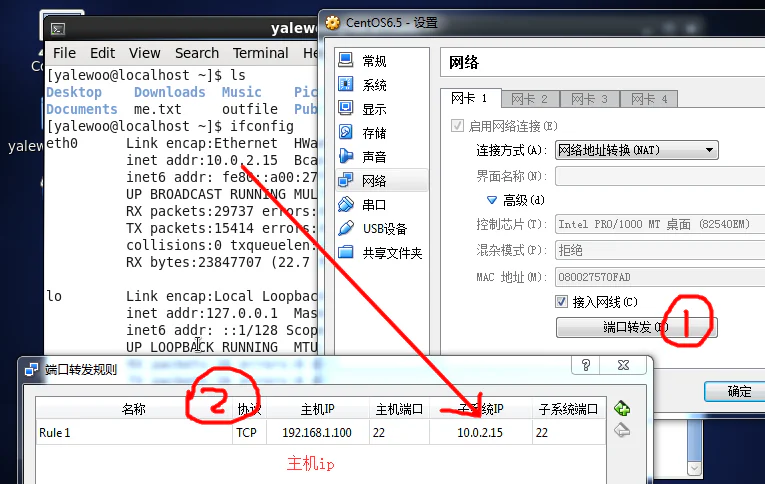
Task: Click the TCP protocol cell
Action: (x=249, y=432)
